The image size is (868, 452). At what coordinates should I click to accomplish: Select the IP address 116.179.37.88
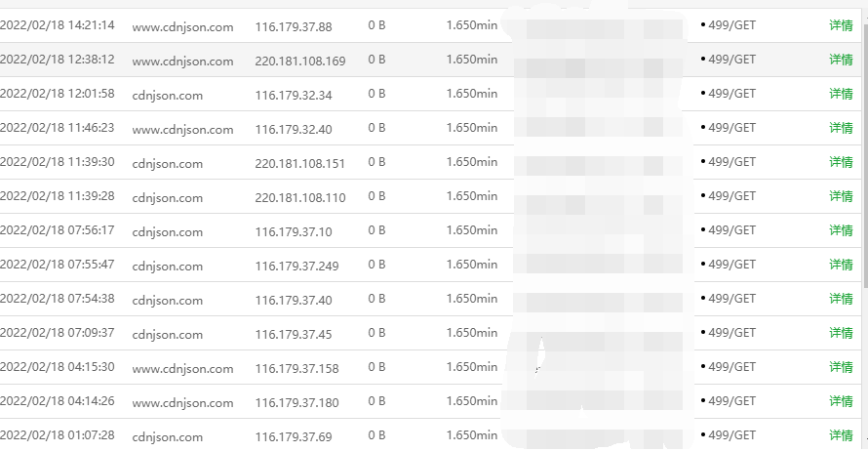(x=294, y=27)
